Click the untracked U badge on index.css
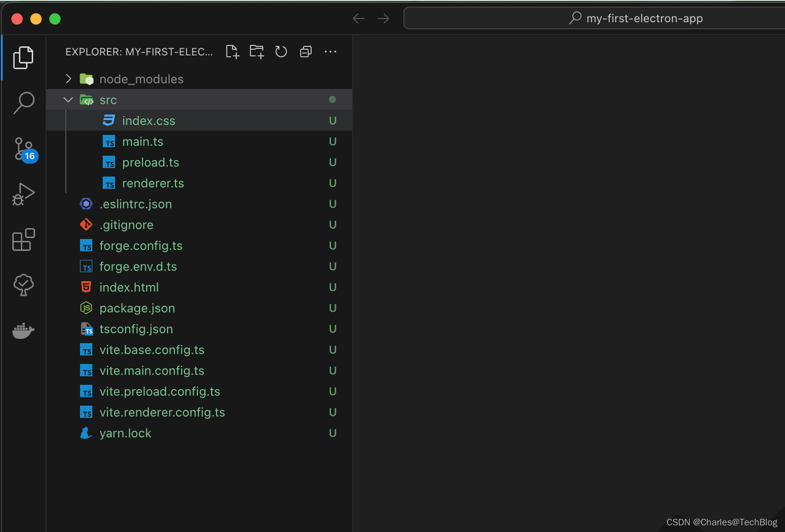 [333, 121]
